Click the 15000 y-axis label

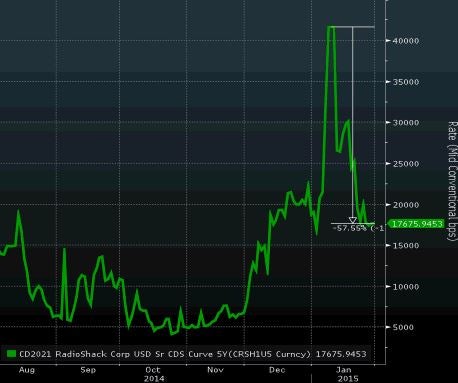pos(406,246)
